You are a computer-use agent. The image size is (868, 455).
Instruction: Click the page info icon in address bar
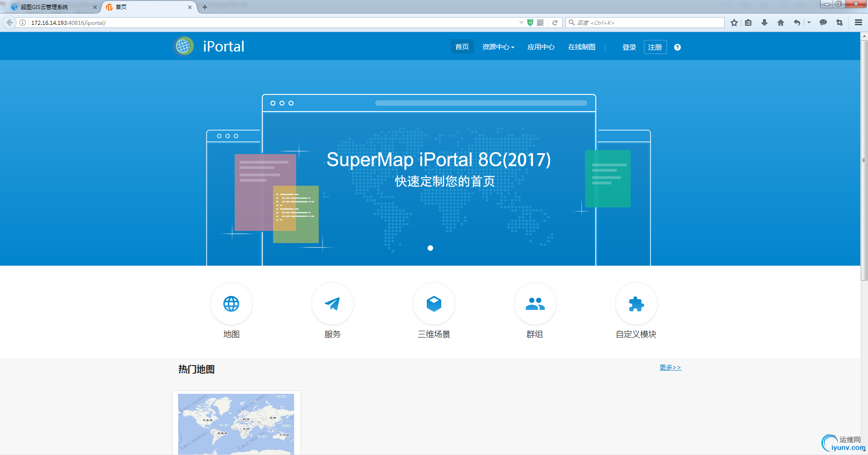(23, 23)
